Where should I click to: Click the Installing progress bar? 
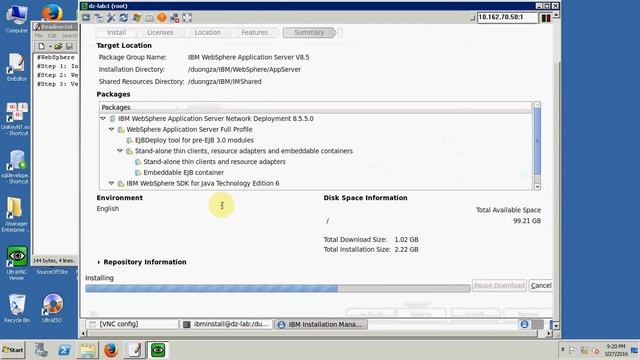278,289
